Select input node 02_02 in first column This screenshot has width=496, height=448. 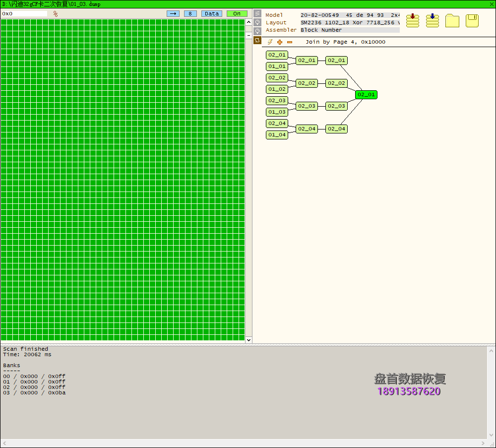click(277, 77)
